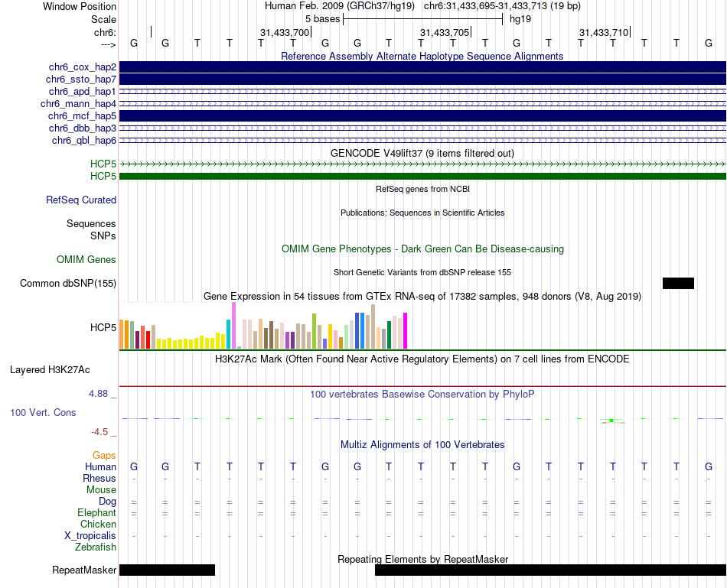Click the chr6_ssto_hap7 track label
The height and width of the screenshot is (588, 727).
[x=81, y=80]
